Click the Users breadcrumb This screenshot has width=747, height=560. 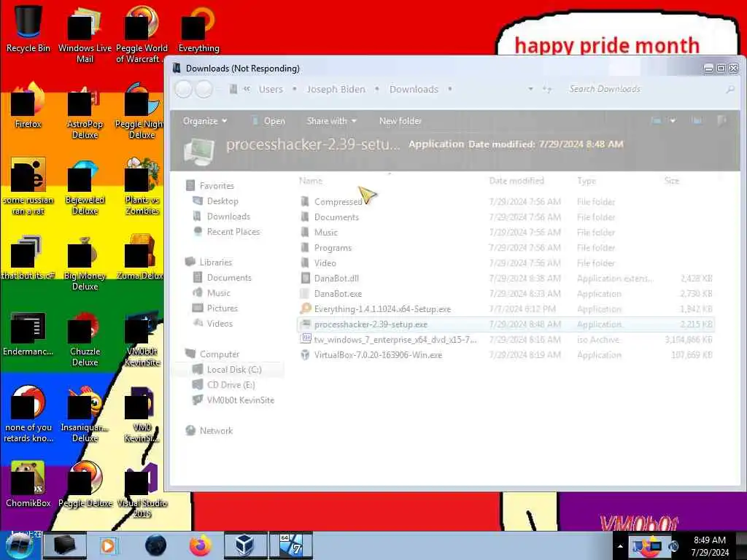(271, 89)
